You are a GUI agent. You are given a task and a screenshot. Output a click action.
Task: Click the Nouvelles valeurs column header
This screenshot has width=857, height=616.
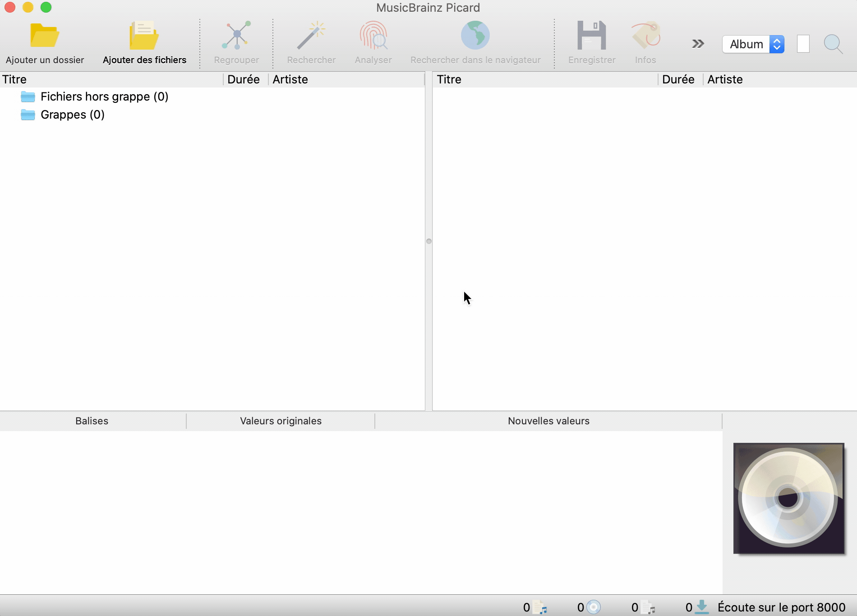coord(548,421)
